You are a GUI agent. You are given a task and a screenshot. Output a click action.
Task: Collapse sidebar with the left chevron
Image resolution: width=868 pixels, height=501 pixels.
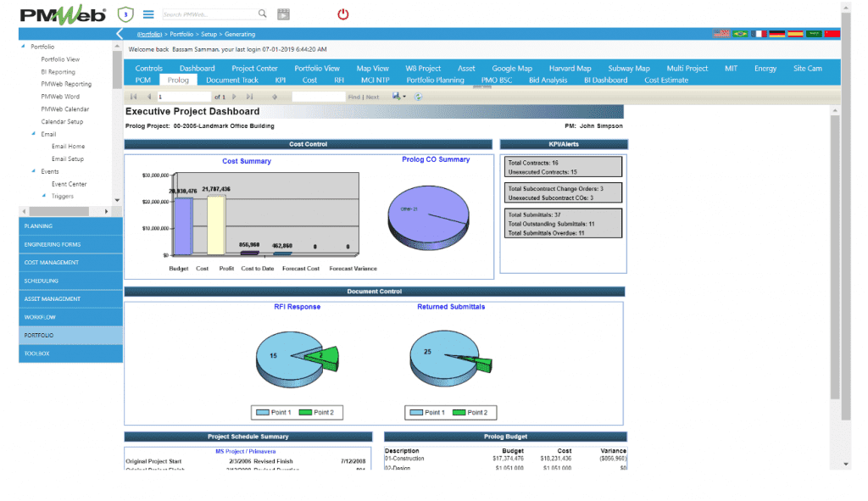pyautogui.click(x=120, y=34)
